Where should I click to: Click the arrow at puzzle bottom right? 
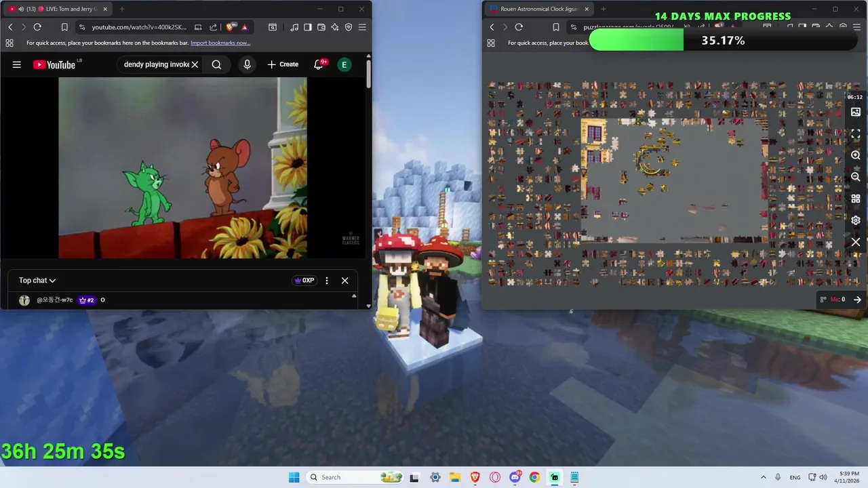click(x=857, y=300)
